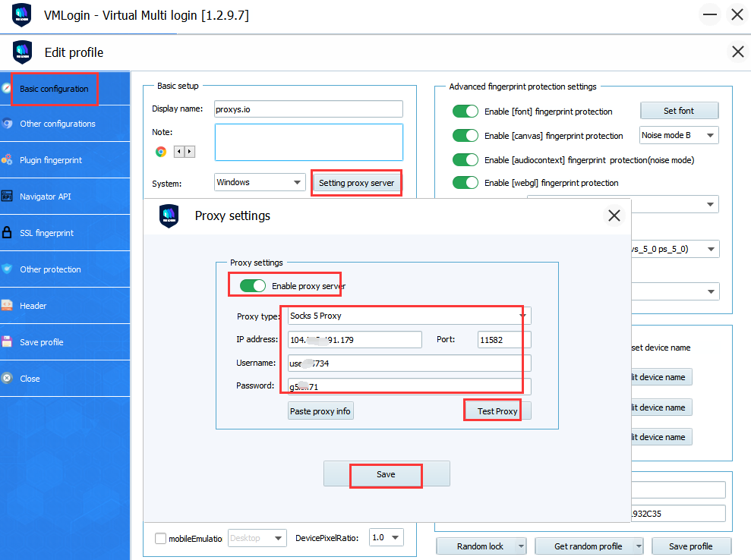This screenshot has height=560, width=751.
Task: Click the Other protection shield icon
Action: click(x=7, y=269)
